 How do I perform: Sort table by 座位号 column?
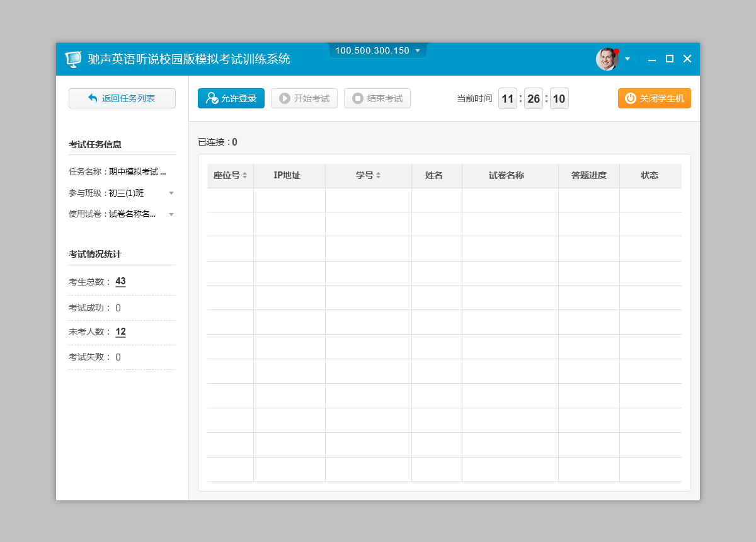244,176
